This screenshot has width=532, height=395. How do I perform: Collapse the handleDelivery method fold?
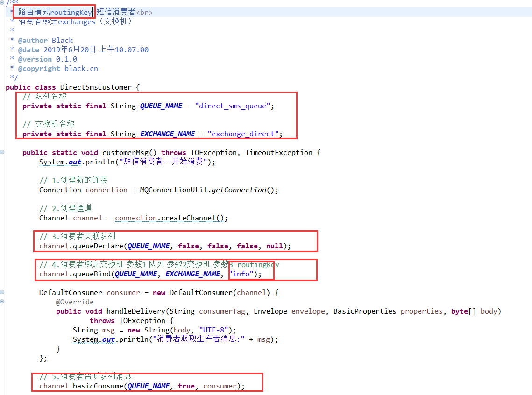tap(3, 301)
